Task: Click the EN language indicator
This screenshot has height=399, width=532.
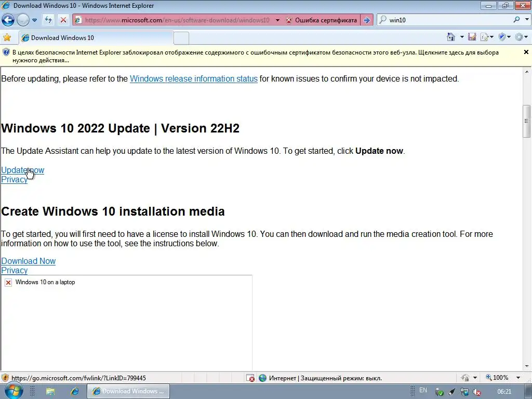Action: pos(423,390)
